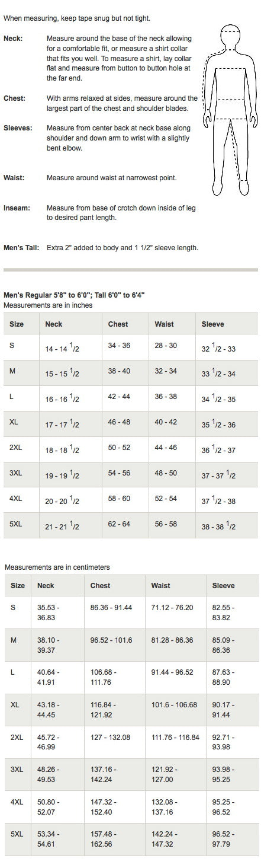
Task: Click size XL row in inches table
Action: point(131,423)
